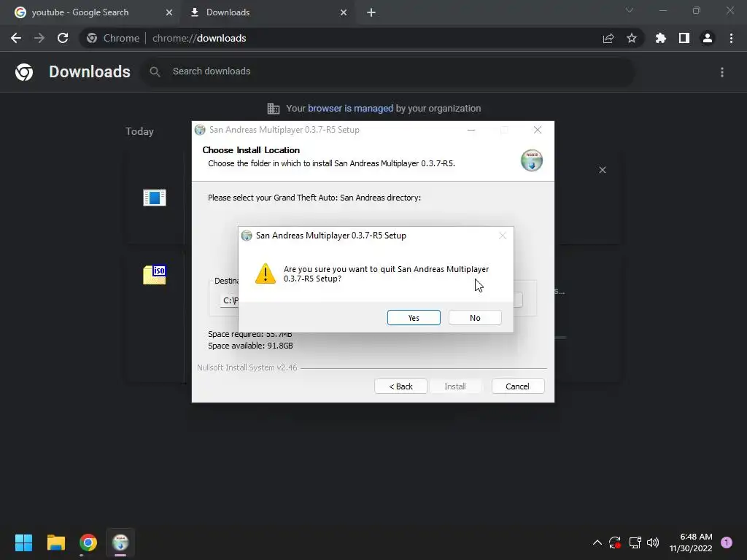Open the Windows Start menu
Screen dimensions: 747x560
click(x=23, y=542)
